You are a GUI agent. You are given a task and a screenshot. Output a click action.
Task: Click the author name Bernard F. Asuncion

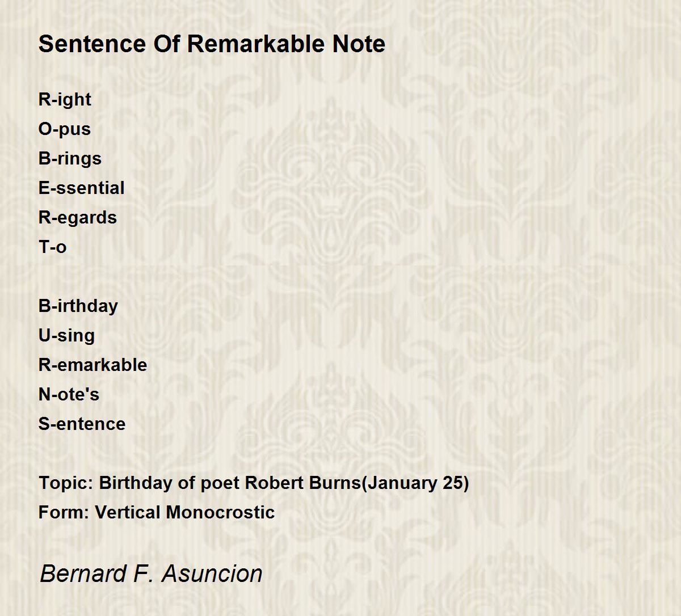click(x=151, y=573)
